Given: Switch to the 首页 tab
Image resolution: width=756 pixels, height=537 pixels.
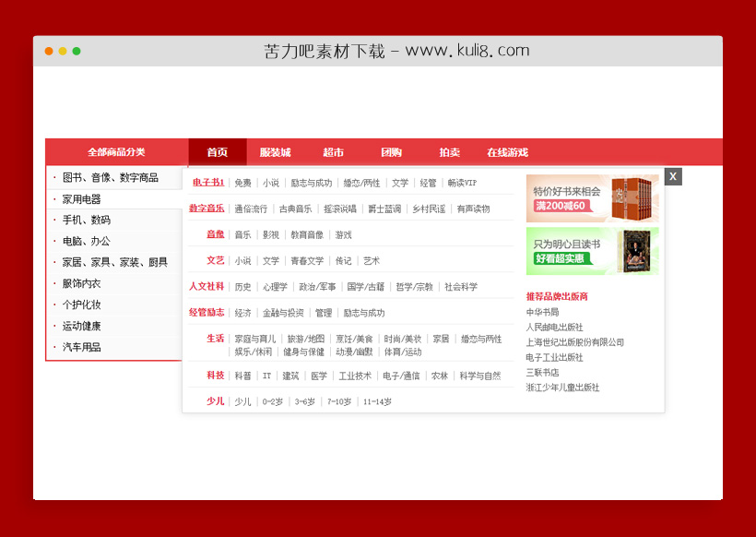Looking at the screenshot, I should 218,152.
